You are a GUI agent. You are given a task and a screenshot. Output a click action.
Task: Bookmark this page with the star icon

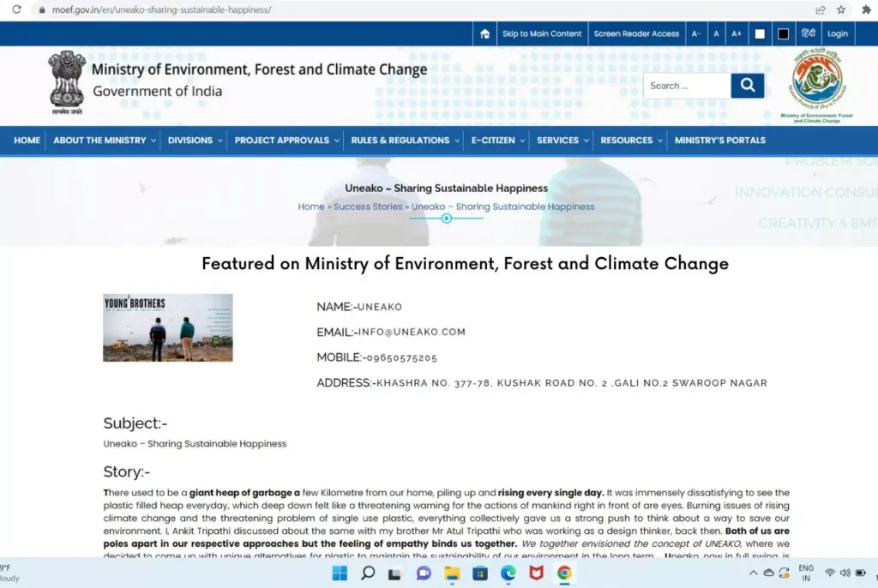pyautogui.click(x=841, y=9)
